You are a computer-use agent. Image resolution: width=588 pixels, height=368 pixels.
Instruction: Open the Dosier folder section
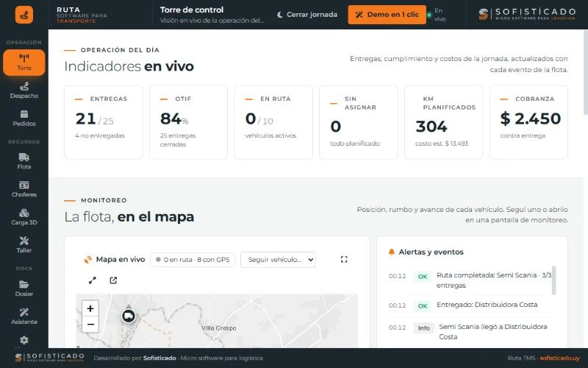click(24, 289)
